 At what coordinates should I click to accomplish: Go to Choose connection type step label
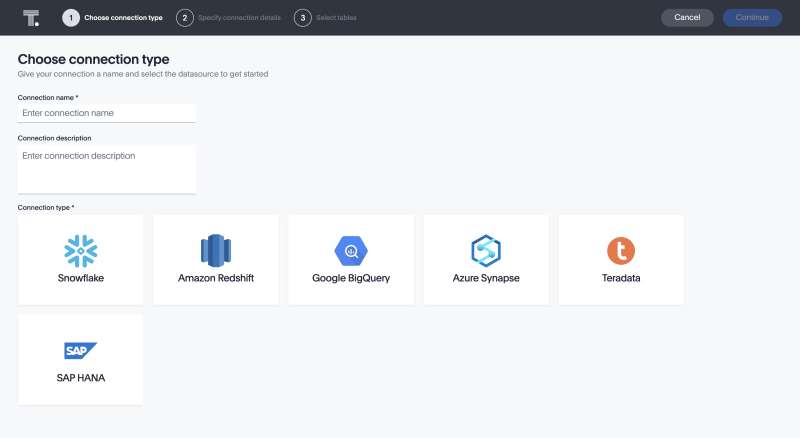tap(123, 18)
